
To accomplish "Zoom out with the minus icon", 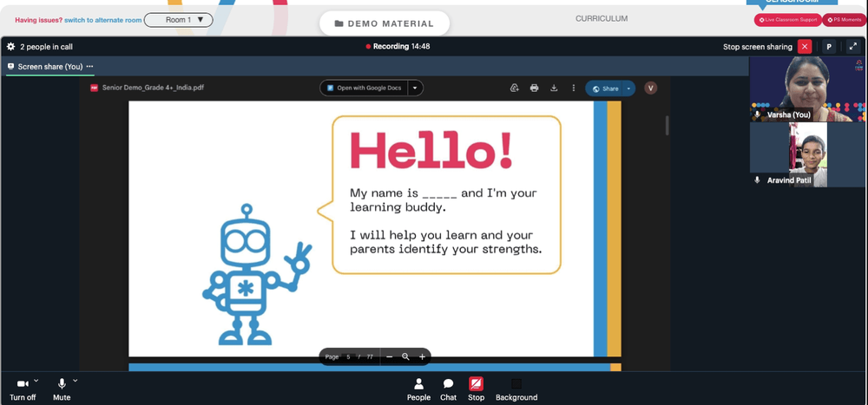I will click(389, 356).
